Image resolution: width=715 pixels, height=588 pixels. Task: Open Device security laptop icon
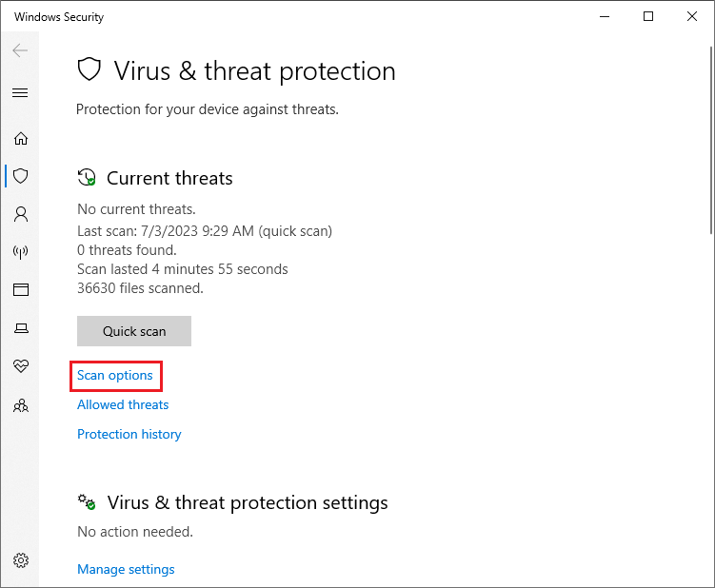tap(21, 328)
